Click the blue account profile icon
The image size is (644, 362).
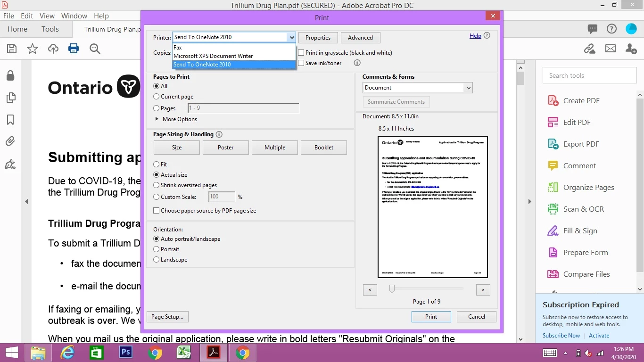pyautogui.click(x=631, y=29)
